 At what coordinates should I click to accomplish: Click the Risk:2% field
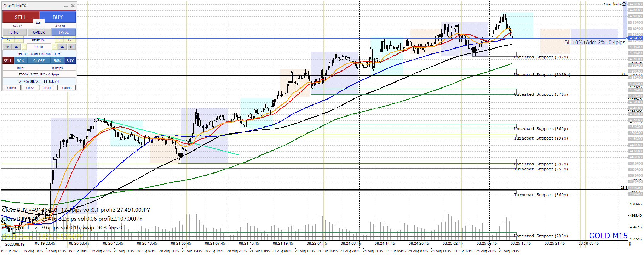(x=39, y=40)
